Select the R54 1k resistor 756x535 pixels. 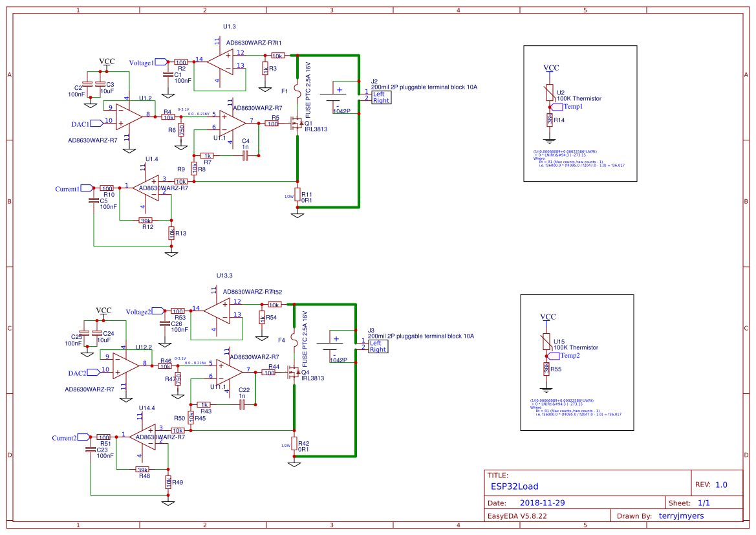tap(261, 318)
